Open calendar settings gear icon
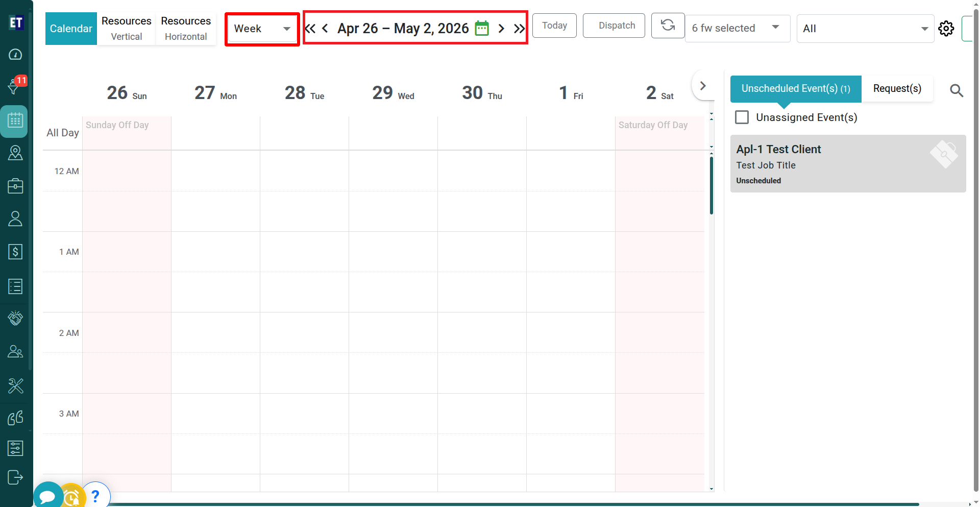Image resolution: width=980 pixels, height=507 pixels. [x=946, y=29]
